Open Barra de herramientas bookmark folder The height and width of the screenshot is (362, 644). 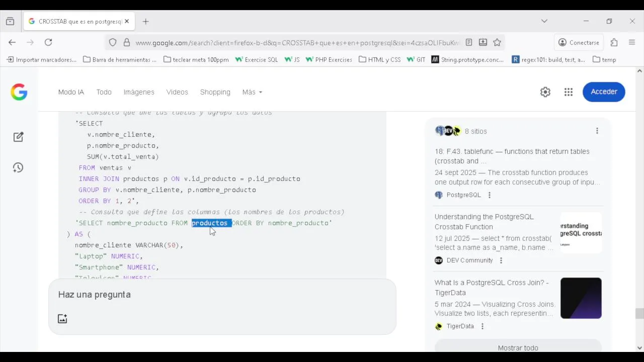click(x=120, y=59)
